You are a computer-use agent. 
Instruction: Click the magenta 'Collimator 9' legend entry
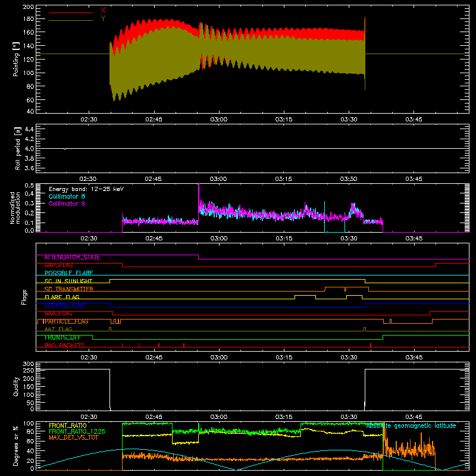pos(67,203)
